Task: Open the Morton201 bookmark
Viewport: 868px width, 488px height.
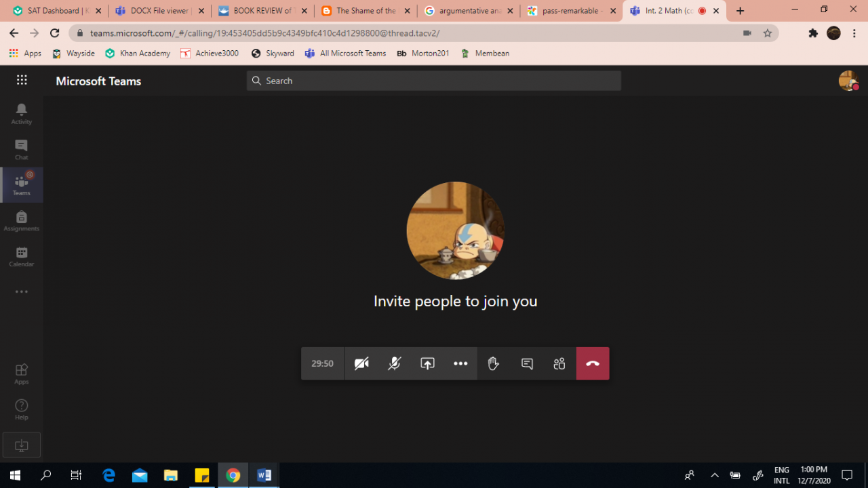Action: 423,54
